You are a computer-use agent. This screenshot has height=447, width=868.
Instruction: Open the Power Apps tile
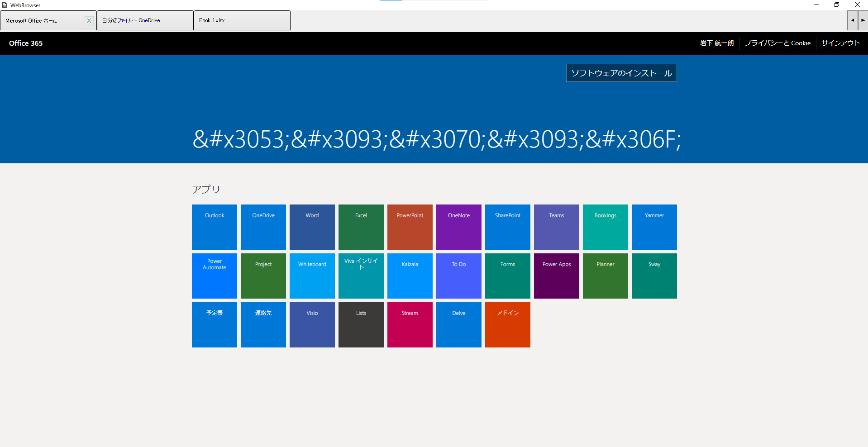(557, 276)
